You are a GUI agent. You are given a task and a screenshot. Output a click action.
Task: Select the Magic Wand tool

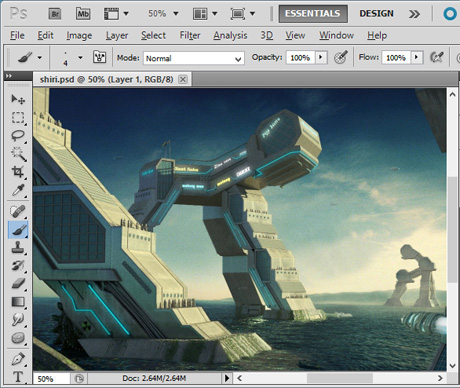pyautogui.click(x=18, y=154)
